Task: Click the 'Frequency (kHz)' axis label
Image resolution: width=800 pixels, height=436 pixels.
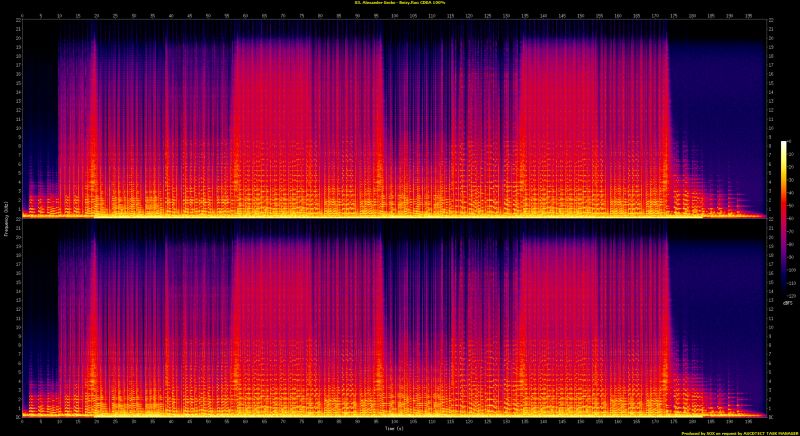Action: (x=5, y=218)
